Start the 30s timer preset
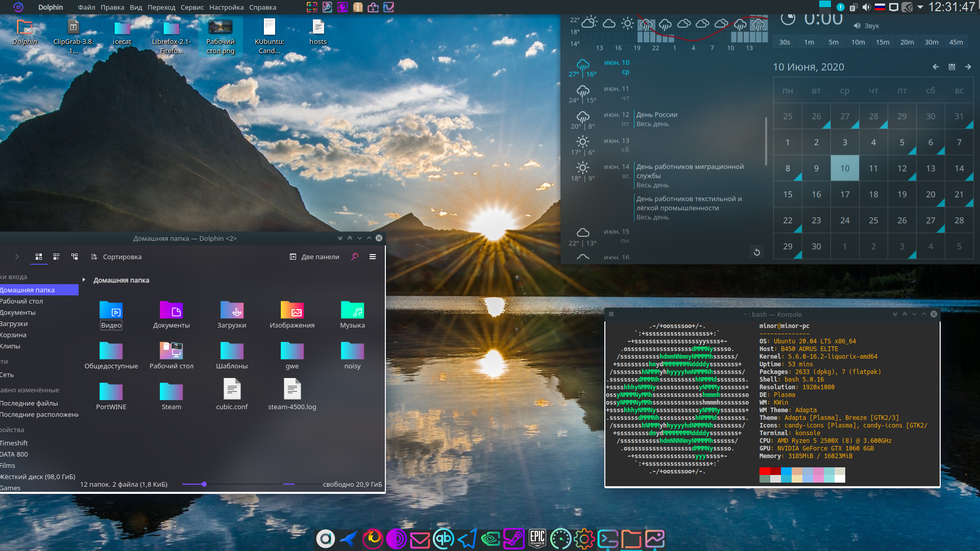 click(785, 42)
